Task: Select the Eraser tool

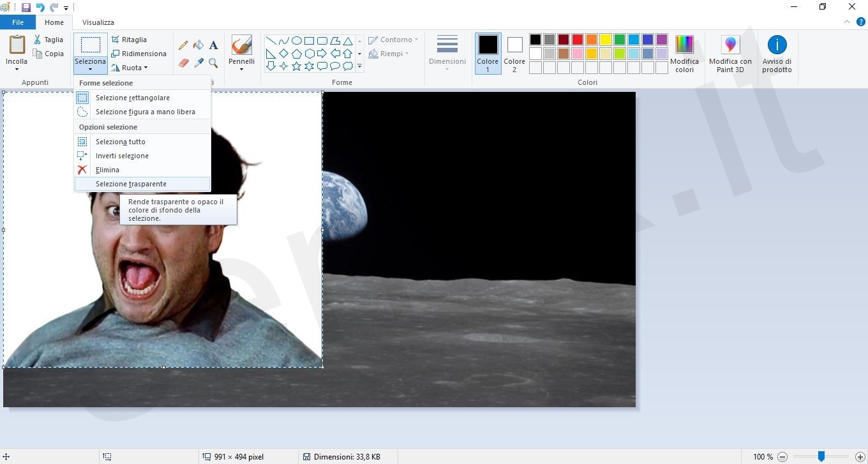Action: point(184,63)
